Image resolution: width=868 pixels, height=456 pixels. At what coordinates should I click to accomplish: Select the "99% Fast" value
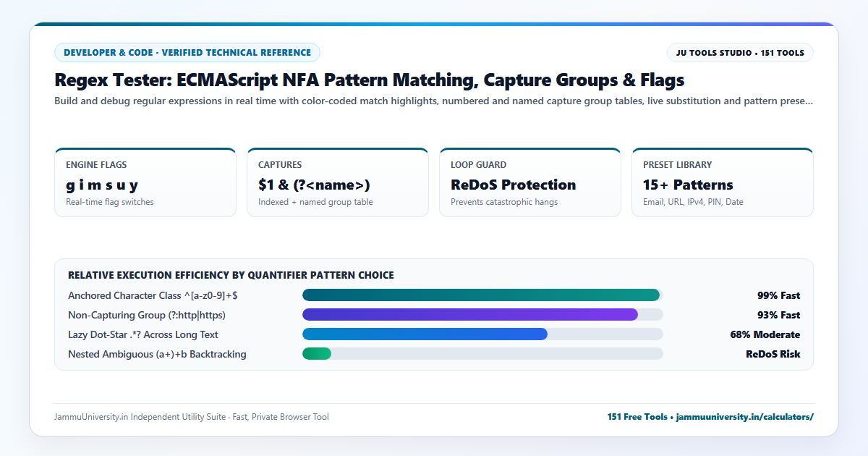[x=778, y=295]
